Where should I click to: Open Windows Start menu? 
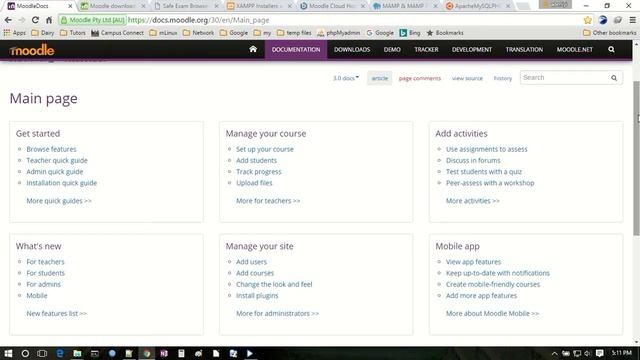point(8,353)
